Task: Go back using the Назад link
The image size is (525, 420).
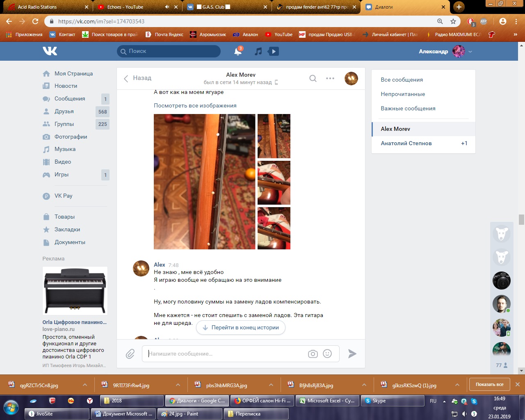Action: 138,78
